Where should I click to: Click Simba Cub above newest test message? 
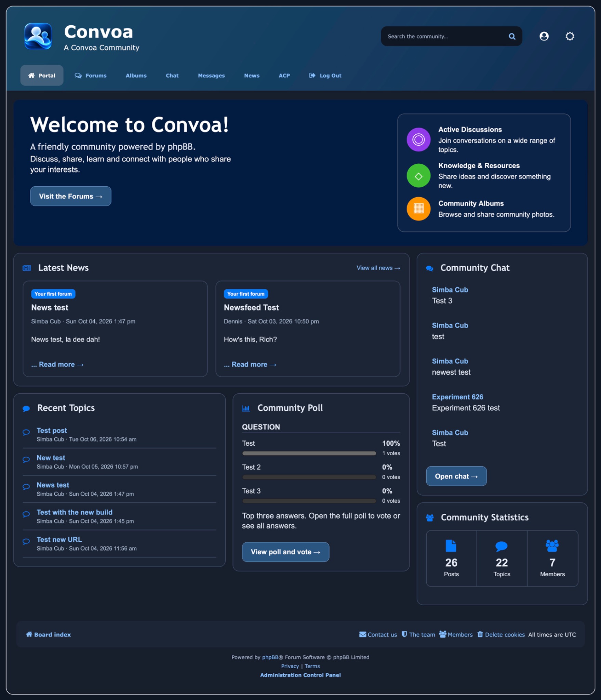click(450, 361)
